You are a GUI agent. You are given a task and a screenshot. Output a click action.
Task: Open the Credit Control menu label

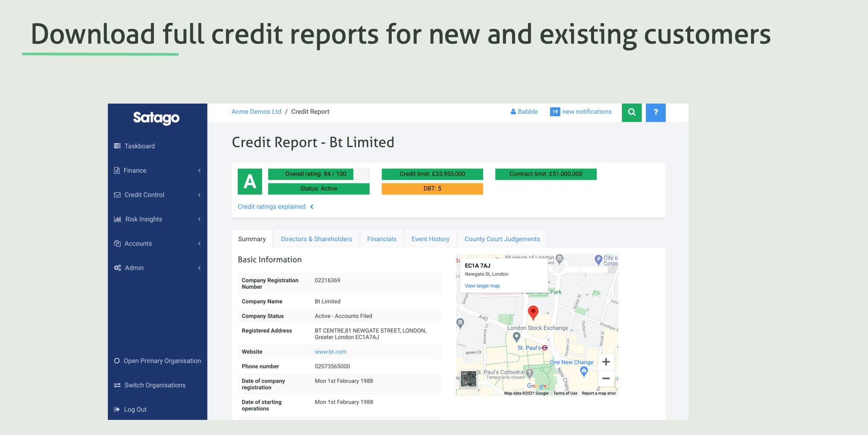point(145,195)
